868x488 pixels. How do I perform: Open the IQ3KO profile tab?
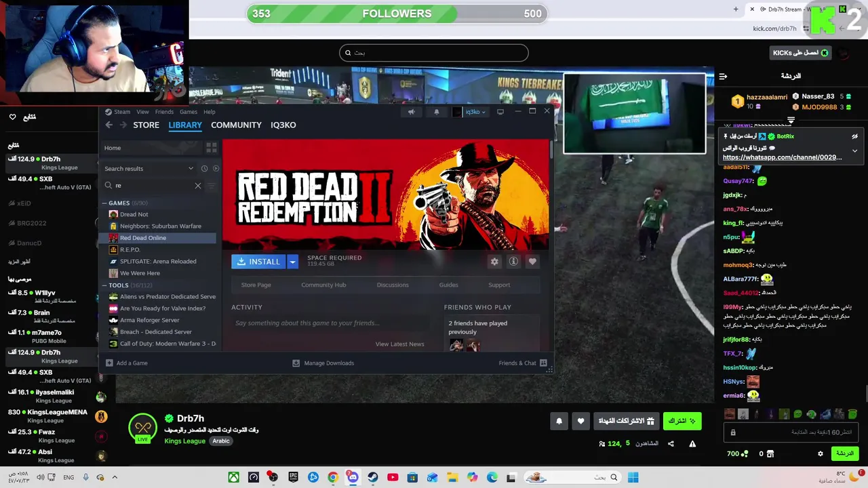(283, 125)
